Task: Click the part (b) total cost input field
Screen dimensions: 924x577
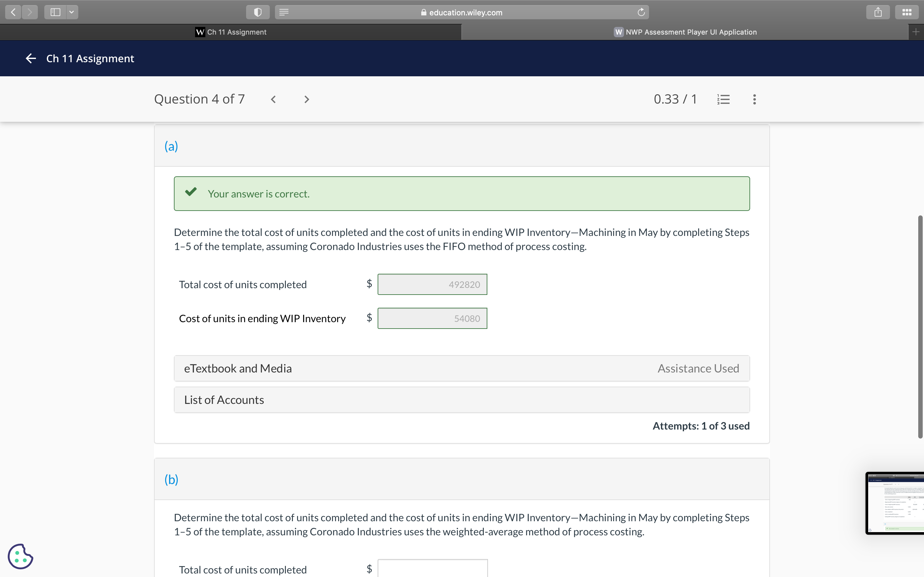Action: pyautogui.click(x=432, y=569)
